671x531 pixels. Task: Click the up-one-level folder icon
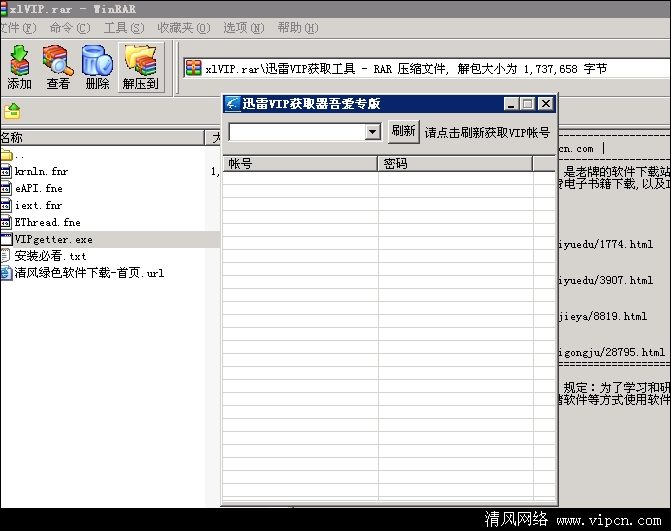coord(12,111)
